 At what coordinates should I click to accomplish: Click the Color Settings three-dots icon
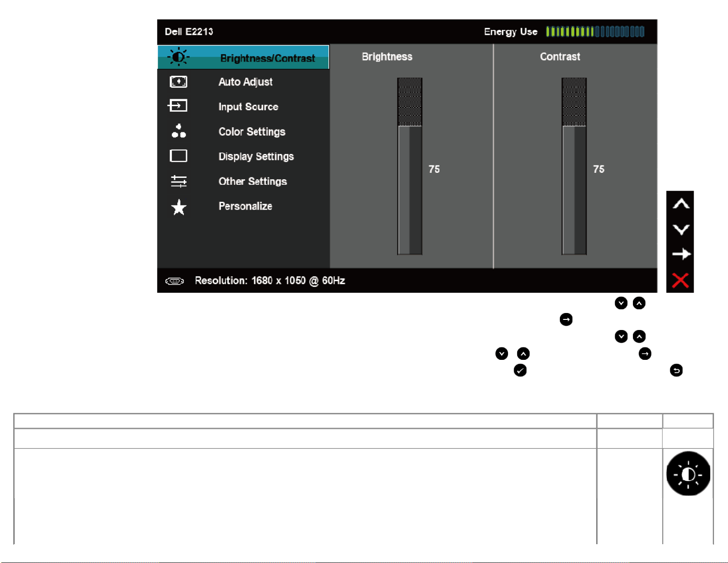pos(179,131)
